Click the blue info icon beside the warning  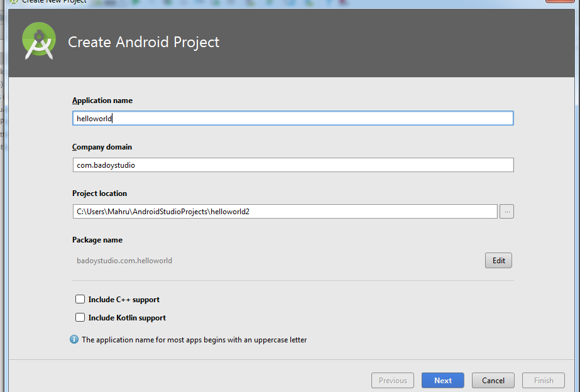pos(74,339)
